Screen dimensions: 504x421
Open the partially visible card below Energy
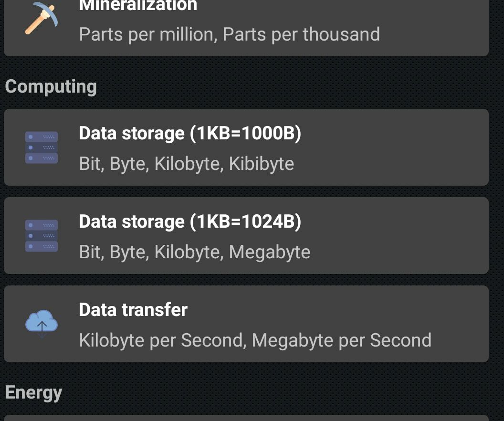tap(246, 418)
